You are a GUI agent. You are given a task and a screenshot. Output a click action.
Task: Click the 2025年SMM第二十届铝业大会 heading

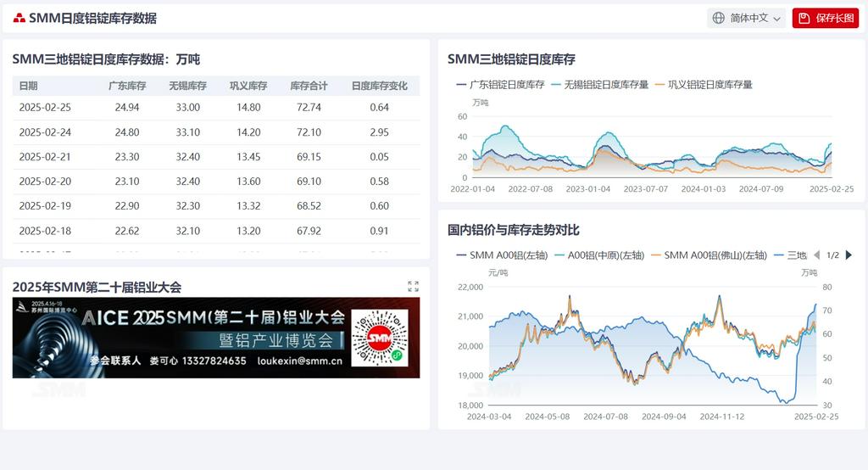pyautogui.click(x=97, y=287)
